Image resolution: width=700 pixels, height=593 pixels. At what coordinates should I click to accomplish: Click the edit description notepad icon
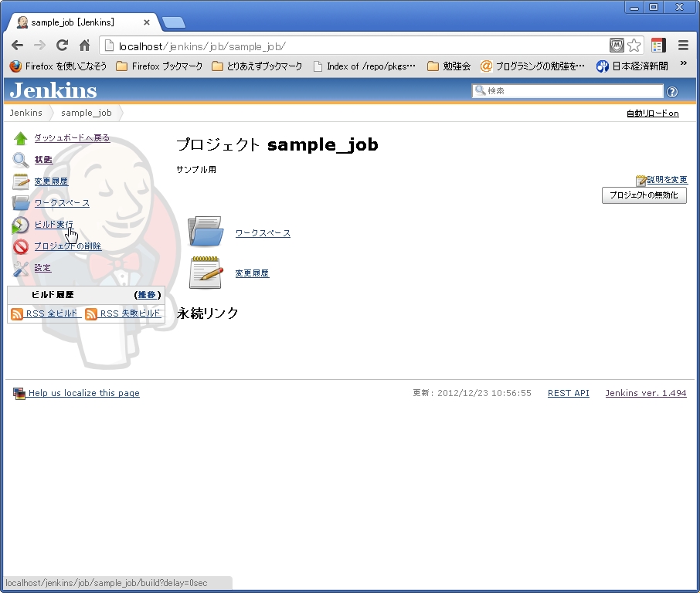(x=641, y=180)
